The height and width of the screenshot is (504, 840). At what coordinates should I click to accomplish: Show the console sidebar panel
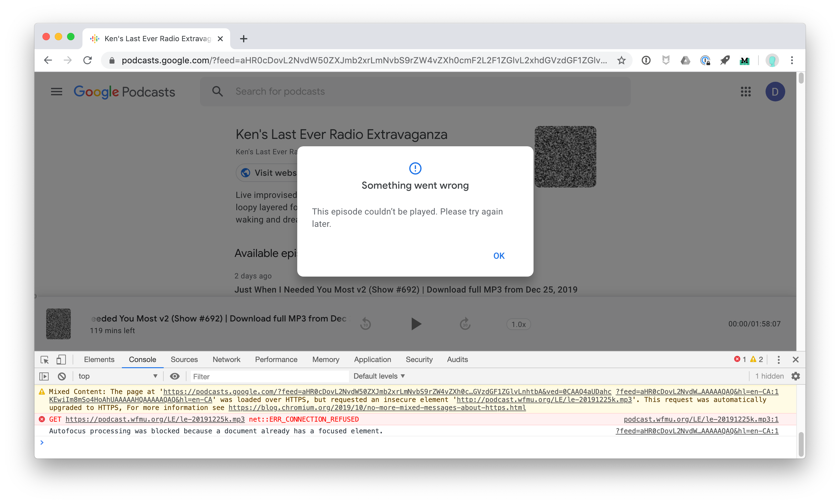44,376
